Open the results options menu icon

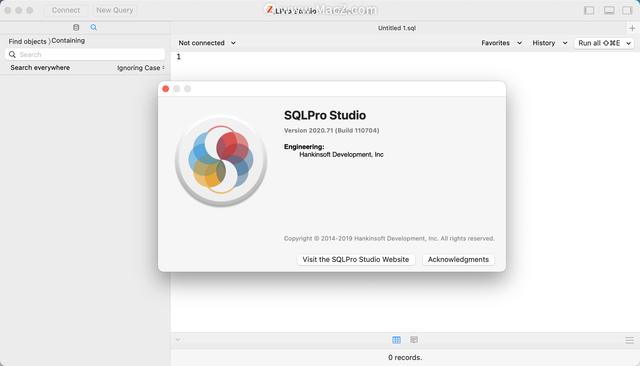(x=629, y=340)
